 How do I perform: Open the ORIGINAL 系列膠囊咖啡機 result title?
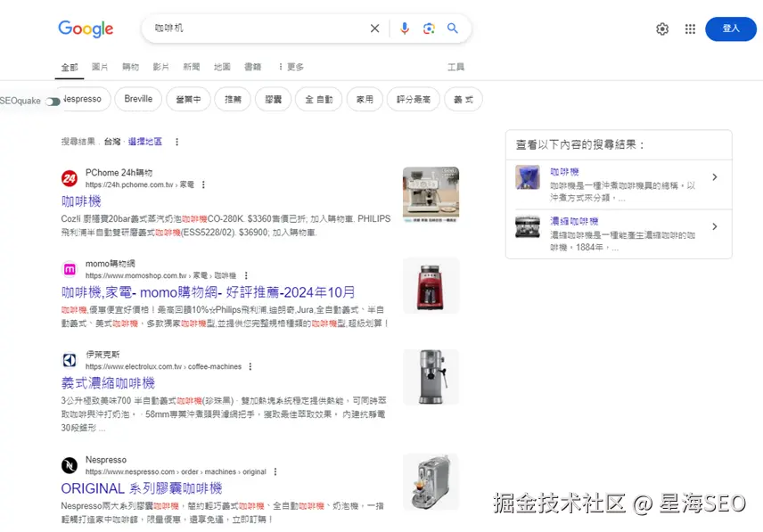142,488
